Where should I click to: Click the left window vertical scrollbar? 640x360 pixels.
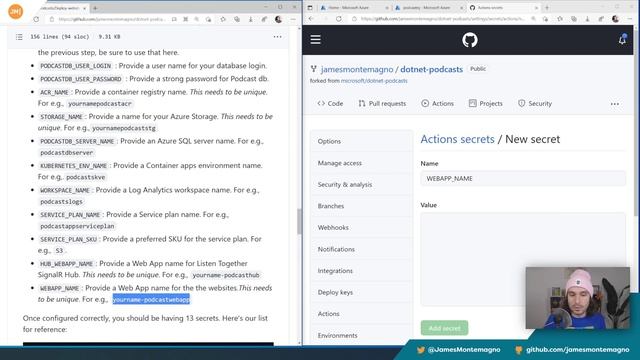tap(299, 221)
